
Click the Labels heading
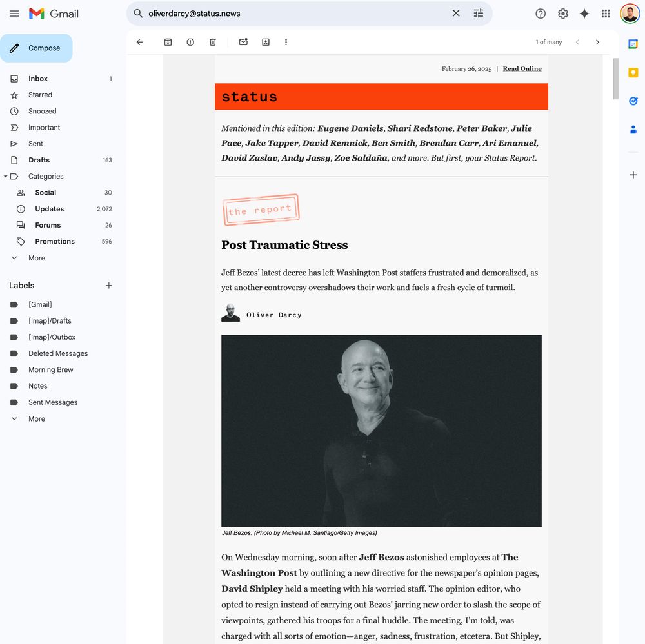coord(22,286)
